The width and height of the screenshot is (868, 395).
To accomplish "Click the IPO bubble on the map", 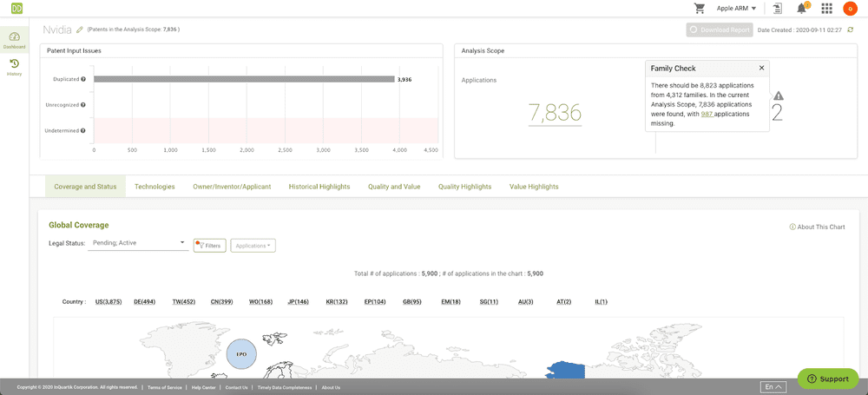I will pos(241,353).
